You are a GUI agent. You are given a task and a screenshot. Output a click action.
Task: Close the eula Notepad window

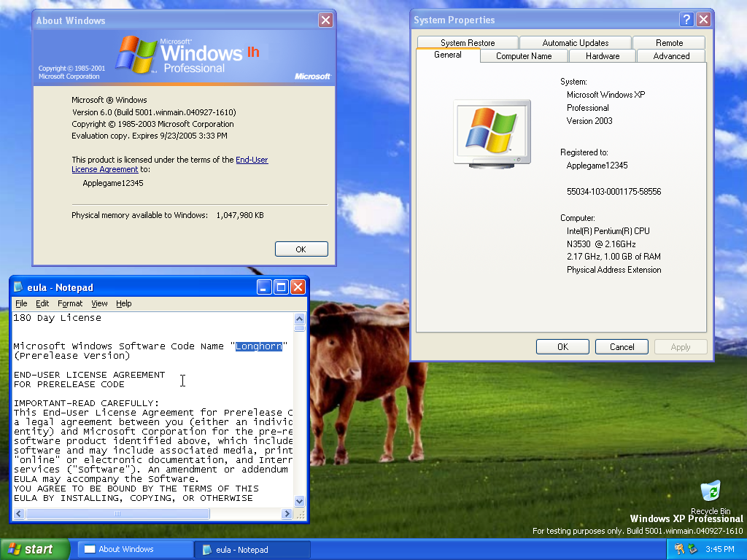tap(298, 287)
